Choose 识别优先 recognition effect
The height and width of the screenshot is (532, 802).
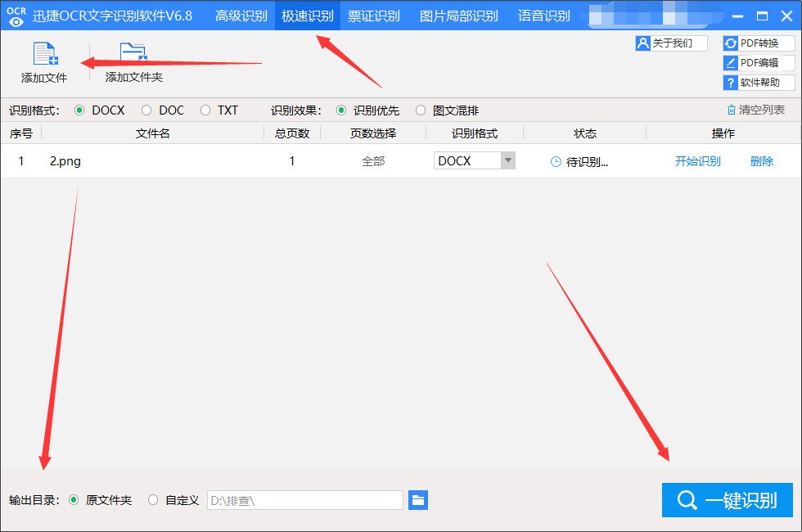click(341, 110)
